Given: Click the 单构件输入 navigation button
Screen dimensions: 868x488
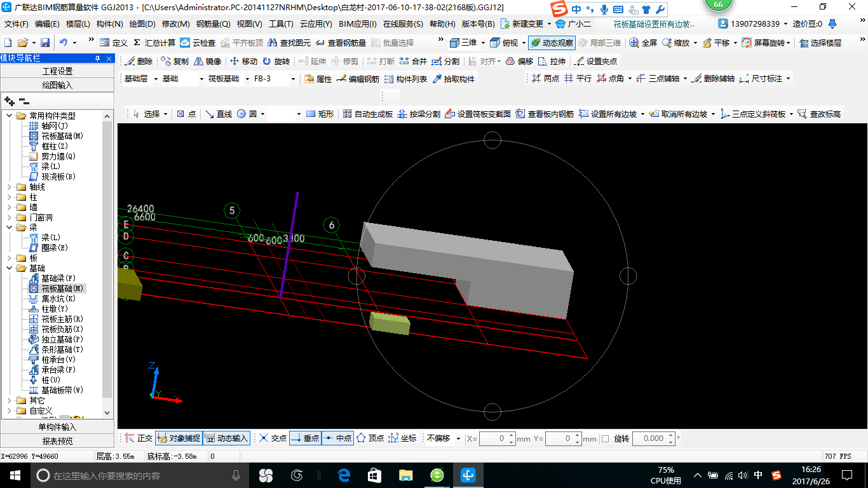Looking at the screenshot, I should click(57, 427).
